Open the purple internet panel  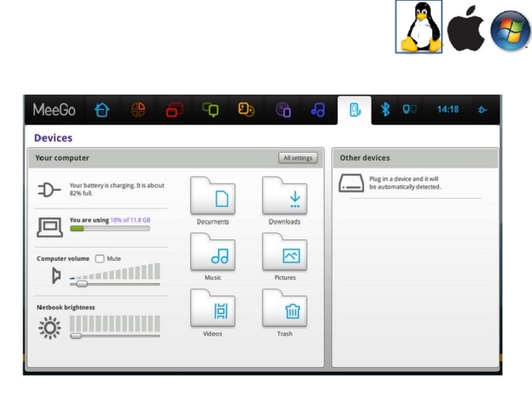pos(283,110)
